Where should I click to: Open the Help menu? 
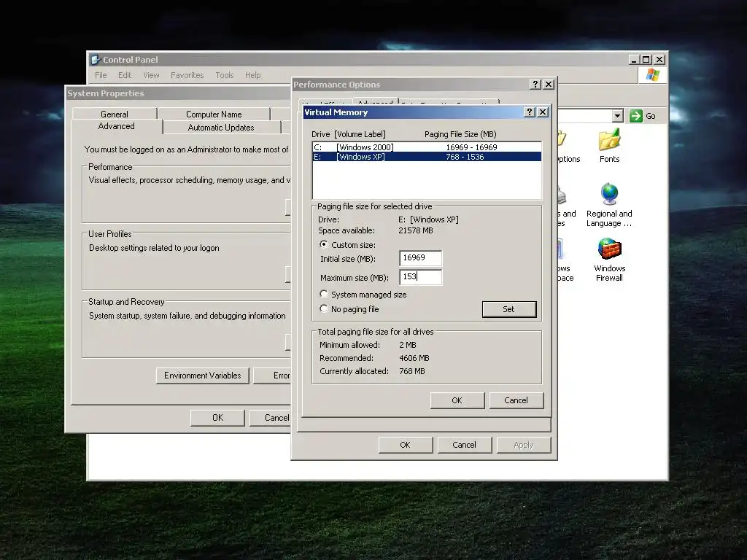253,75
